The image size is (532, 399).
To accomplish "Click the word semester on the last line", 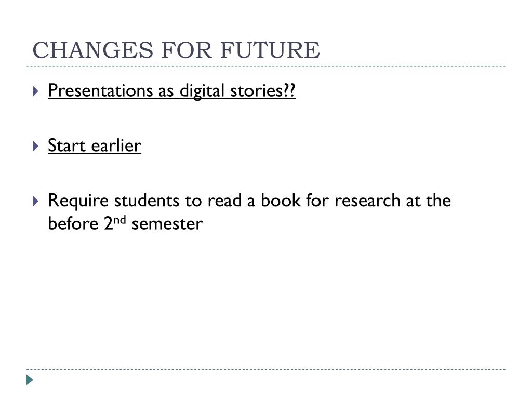I will [x=167, y=224].
